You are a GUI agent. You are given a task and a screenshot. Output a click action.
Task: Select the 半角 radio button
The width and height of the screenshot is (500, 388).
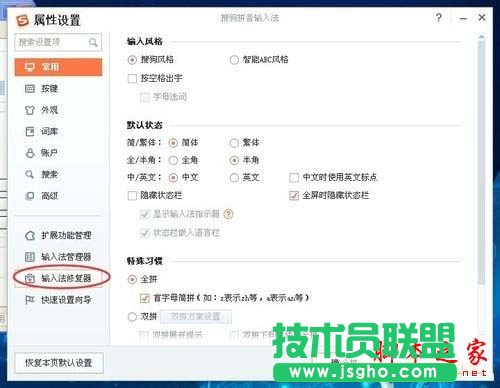click(234, 160)
